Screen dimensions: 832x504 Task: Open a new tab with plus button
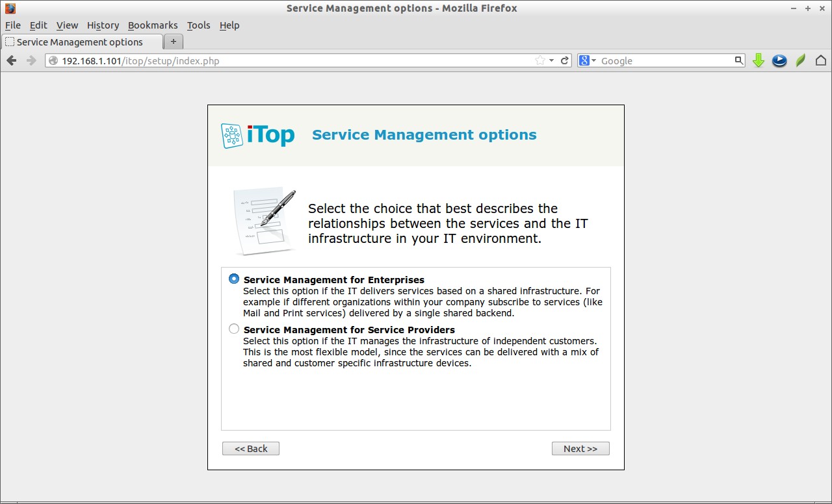point(174,42)
